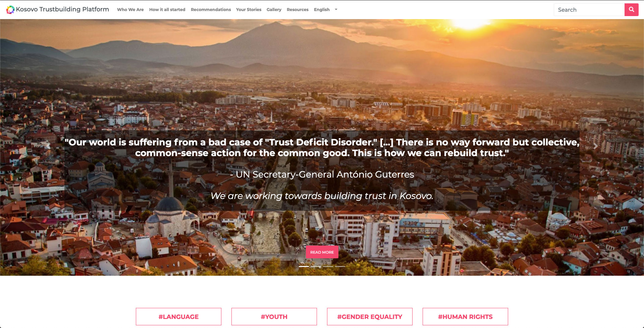The height and width of the screenshot is (328, 644).
Task: Jump to the third carousel indicator
Action: (x=328, y=266)
